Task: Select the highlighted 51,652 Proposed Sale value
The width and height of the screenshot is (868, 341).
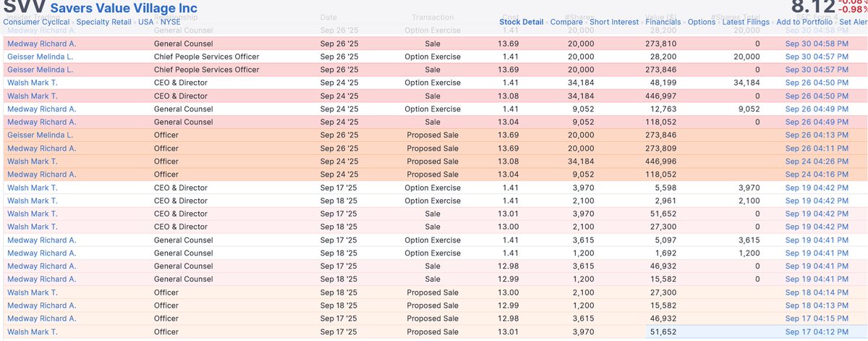Action: click(663, 331)
